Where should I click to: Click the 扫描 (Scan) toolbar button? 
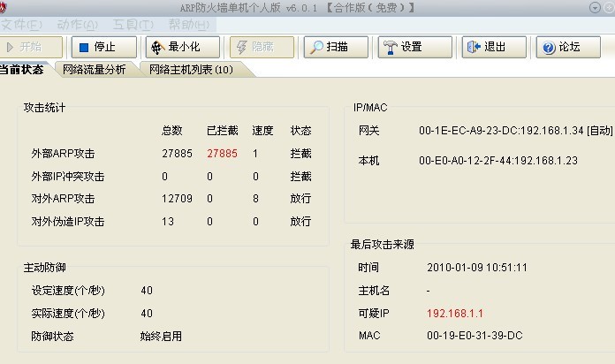pyautogui.click(x=336, y=47)
